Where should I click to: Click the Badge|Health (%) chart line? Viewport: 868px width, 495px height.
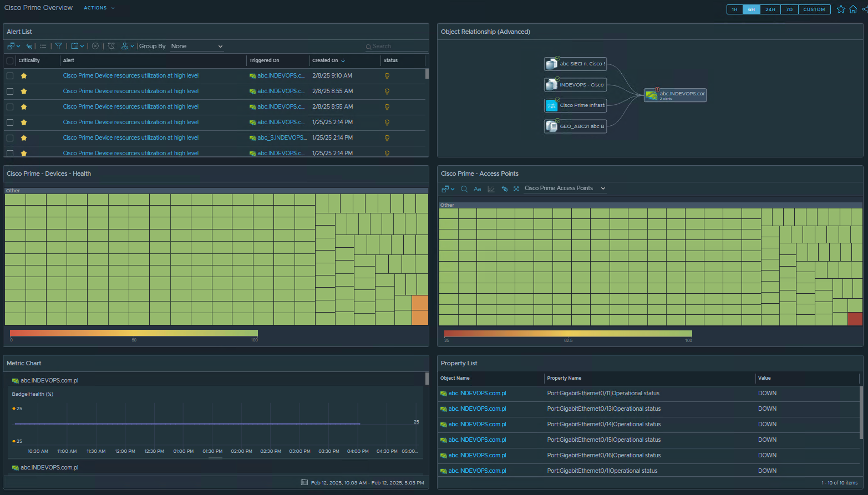(187, 424)
